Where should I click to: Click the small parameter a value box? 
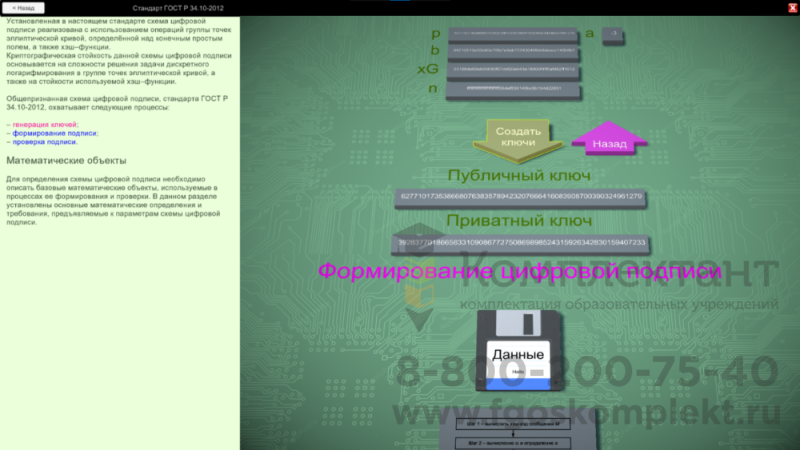pos(615,35)
